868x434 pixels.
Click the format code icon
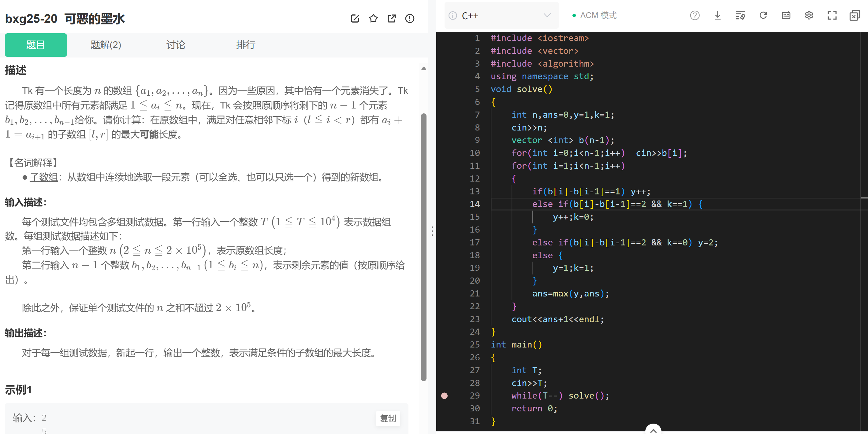point(740,16)
